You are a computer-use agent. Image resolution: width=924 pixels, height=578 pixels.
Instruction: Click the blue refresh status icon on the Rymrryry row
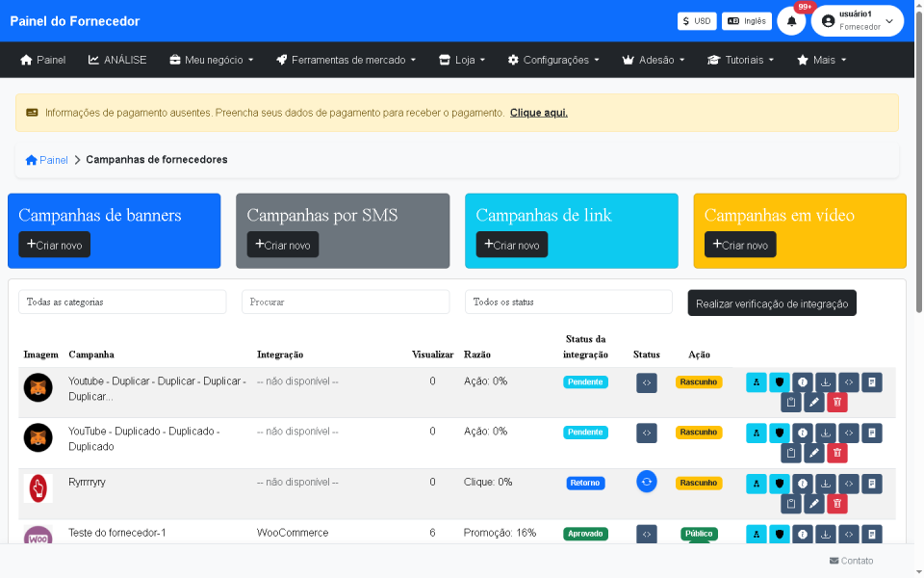click(x=647, y=483)
